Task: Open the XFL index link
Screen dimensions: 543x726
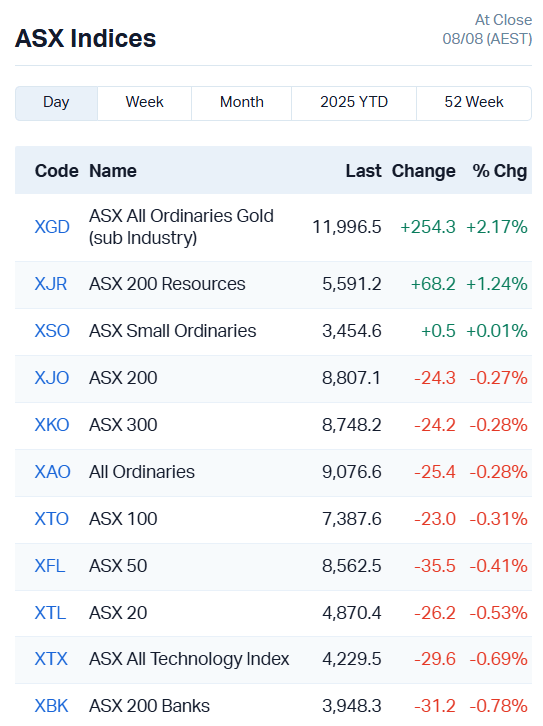Action: pos(50,566)
